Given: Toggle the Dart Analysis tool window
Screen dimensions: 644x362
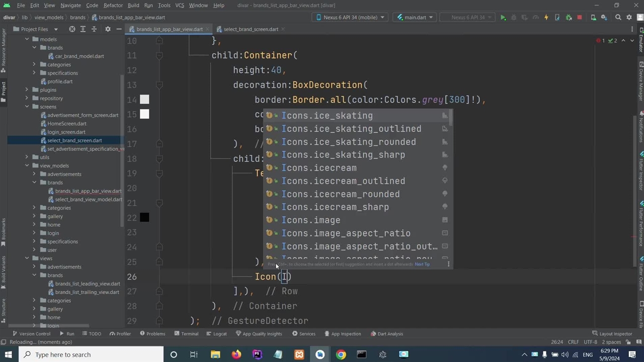Looking at the screenshot, I should coord(387,334).
